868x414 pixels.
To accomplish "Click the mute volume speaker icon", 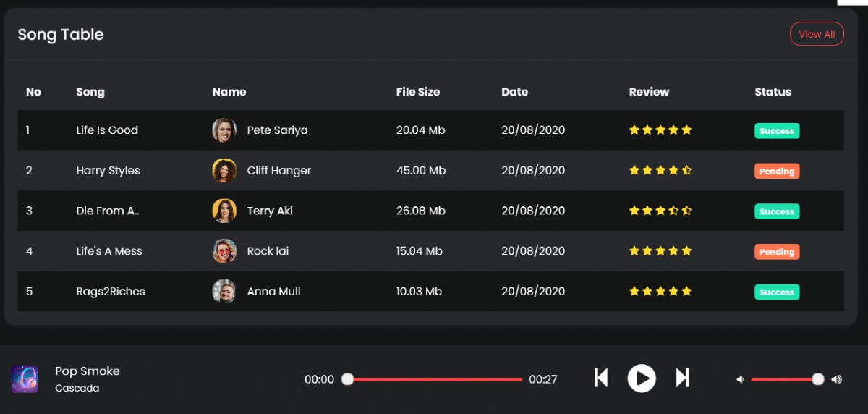I will [740, 379].
